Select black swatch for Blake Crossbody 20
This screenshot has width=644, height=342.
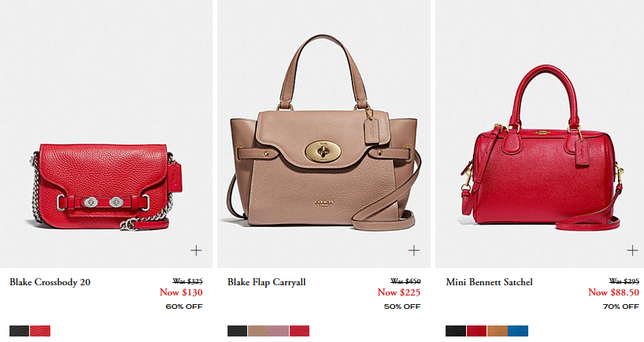pos(20,331)
